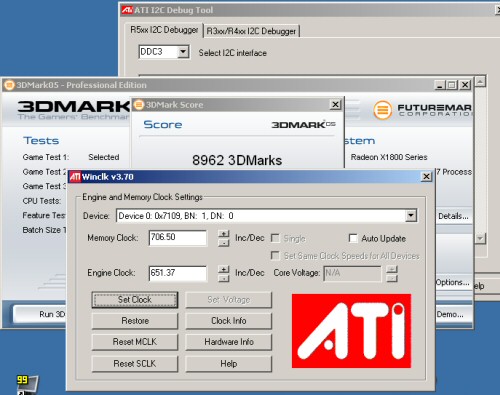This screenshot has width=500, height=395.
Task: Click the 3DMark Score dialog title icon
Action: click(138, 105)
